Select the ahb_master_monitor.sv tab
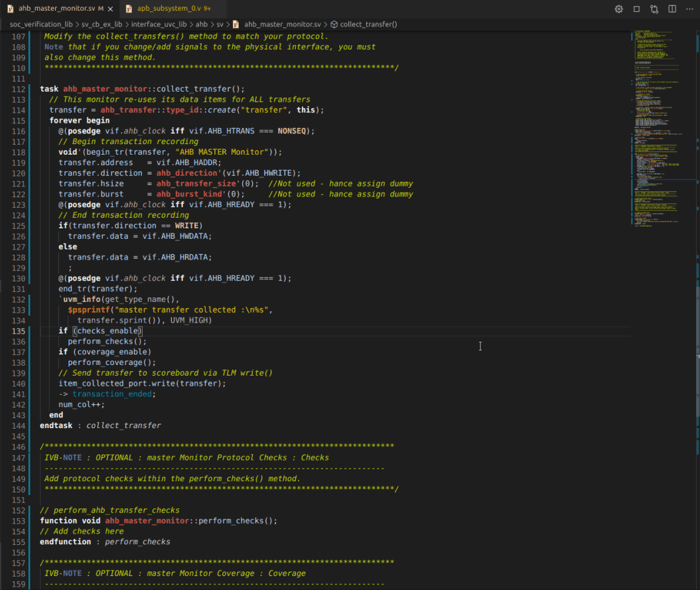The image size is (700, 590). (x=58, y=9)
